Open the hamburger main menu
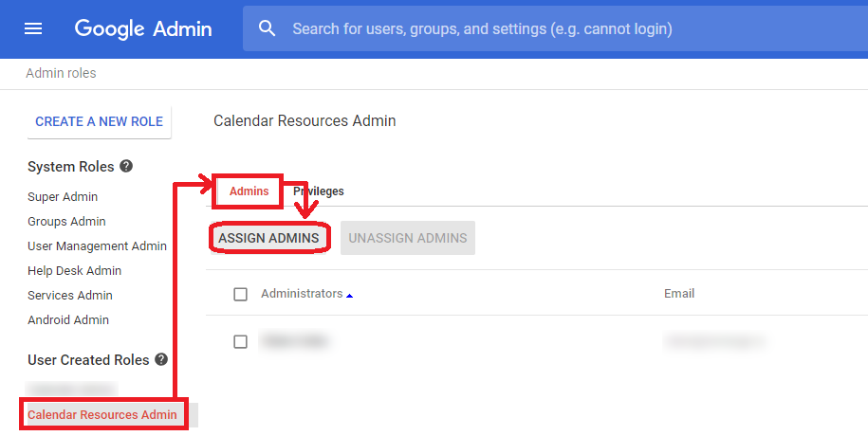Image resolution: width=868 pixels, height=436 pixels. pos(33,28)
